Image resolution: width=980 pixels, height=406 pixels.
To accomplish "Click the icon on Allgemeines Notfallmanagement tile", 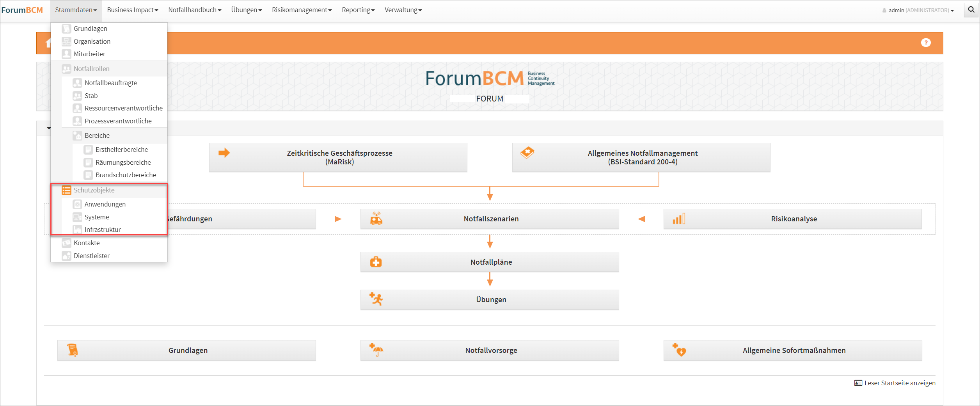I will point(527,152).
